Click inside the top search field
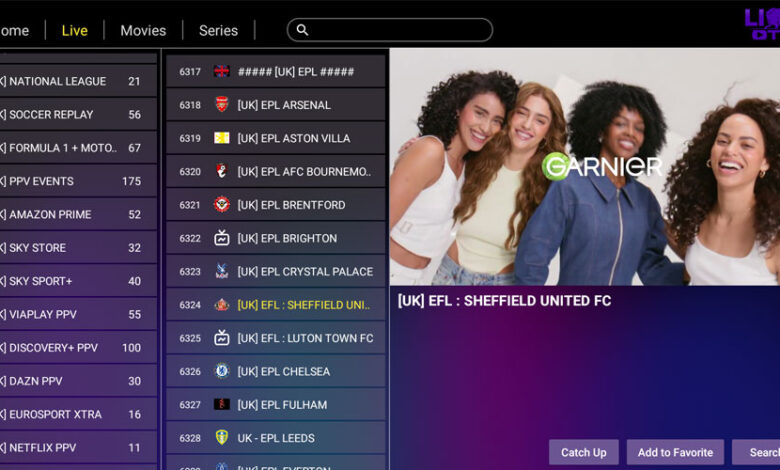The width and height of the screenshot is (780, 470). pyautogui.click(x=400, y=30)
